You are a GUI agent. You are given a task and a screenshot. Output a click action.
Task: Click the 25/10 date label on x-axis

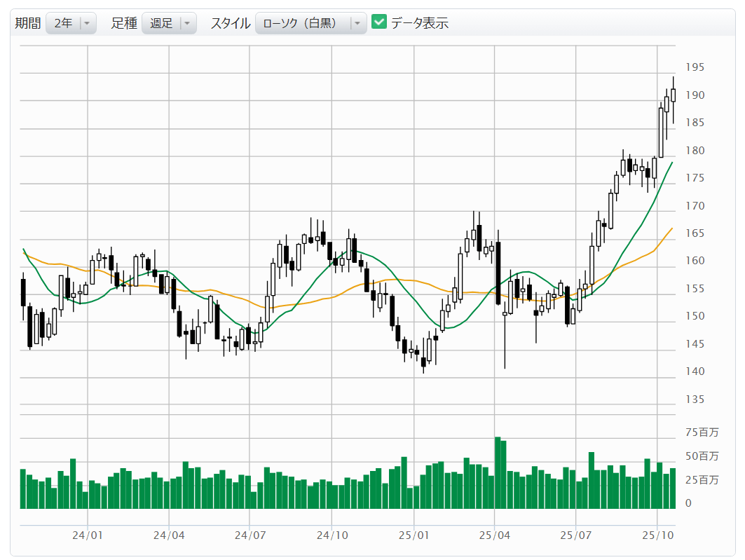point(657,535)
